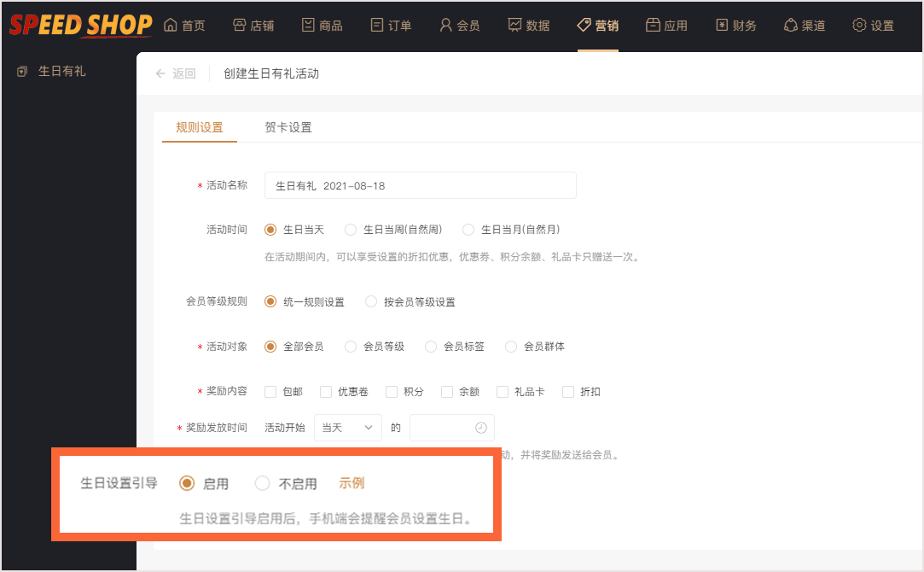
Task: Open the 当天 dropdown
Action: (x=348, y=428)
